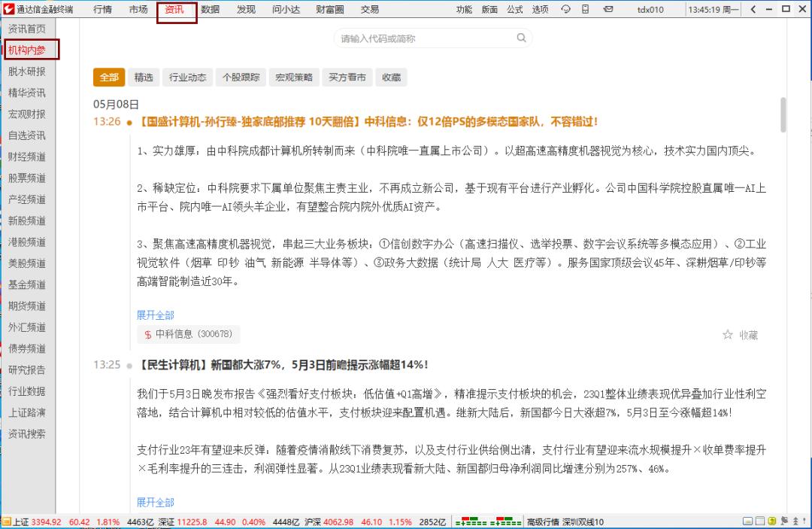Click the left chevron arrow in the title bar
Image resolution: width=812 pixels, height=529 pixels.
(753, 9)
